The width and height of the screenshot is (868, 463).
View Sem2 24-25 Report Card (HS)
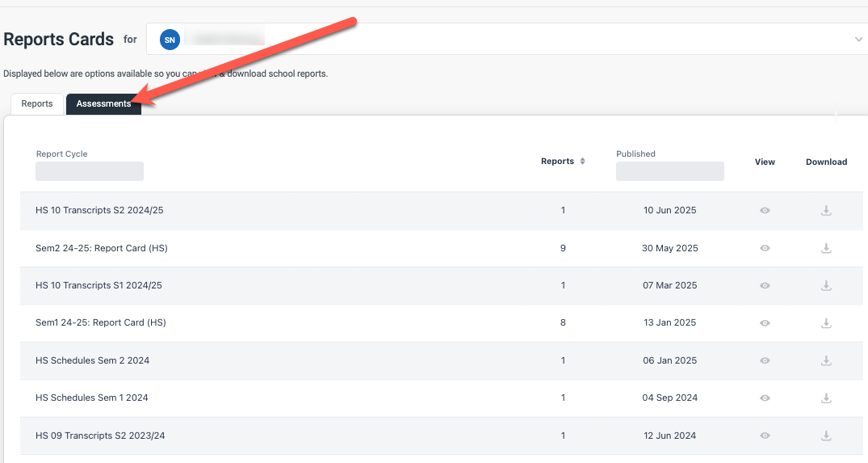tap(765, 248)
